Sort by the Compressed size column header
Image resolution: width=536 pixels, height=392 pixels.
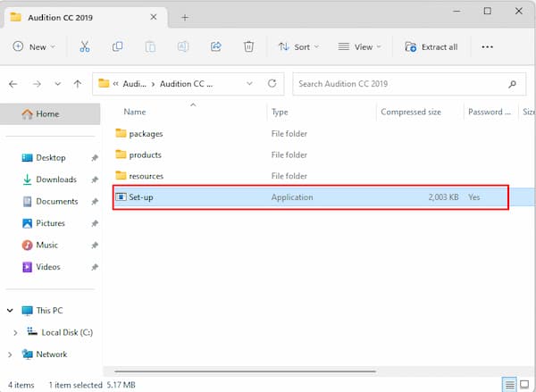pos(411,112)
